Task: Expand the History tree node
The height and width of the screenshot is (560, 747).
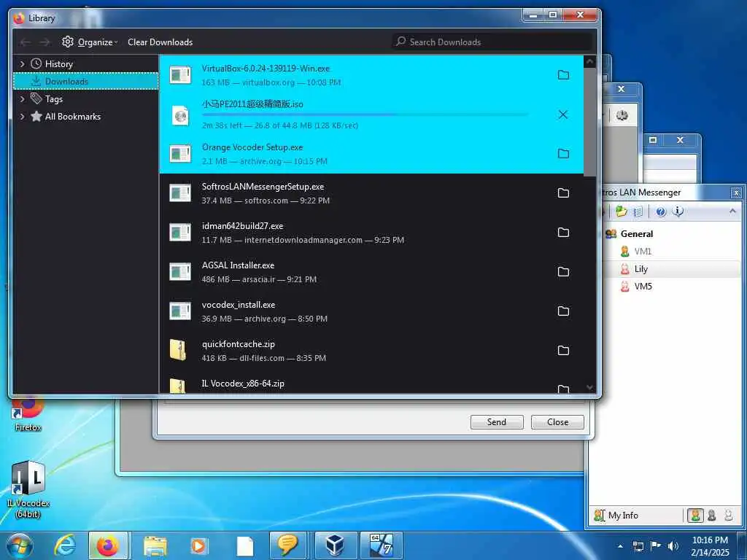Action: (22, 64)
